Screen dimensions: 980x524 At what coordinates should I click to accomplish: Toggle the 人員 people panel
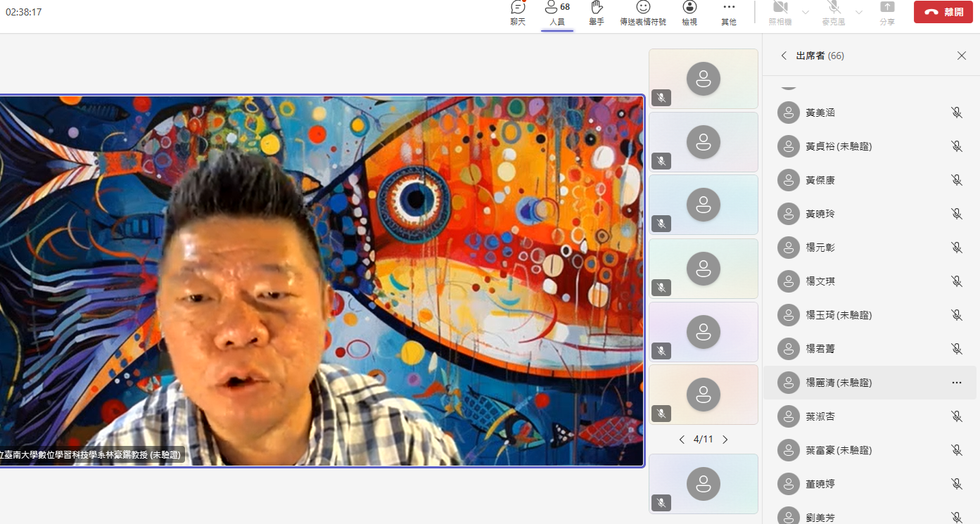pyautogui.click(x=557, y=13)
